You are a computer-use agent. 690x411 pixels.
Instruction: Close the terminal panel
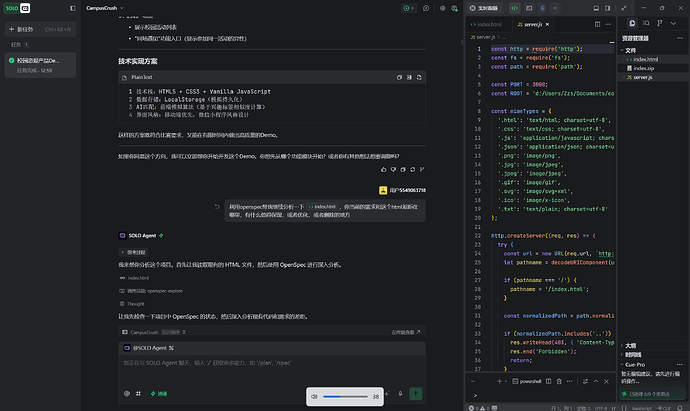(606, 382)
